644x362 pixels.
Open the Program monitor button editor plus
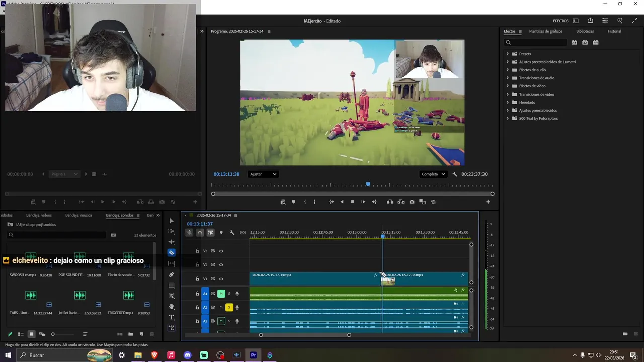pos(488,202)
